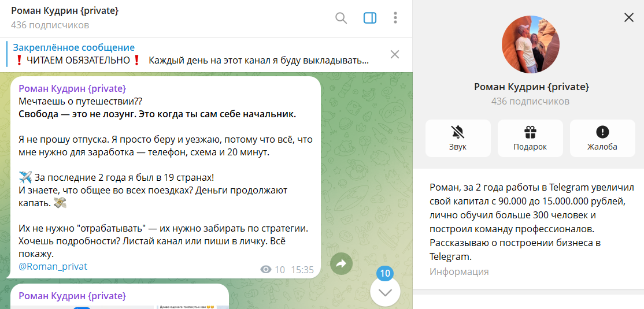Image resolution: width=644 pixels, height=309 pixels.
Task: Click 436 подписчиков under header title
Action: [x=50, y=25]
